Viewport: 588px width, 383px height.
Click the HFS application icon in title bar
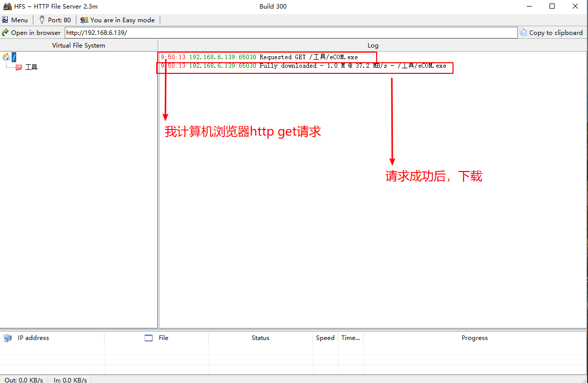point(7,7)
